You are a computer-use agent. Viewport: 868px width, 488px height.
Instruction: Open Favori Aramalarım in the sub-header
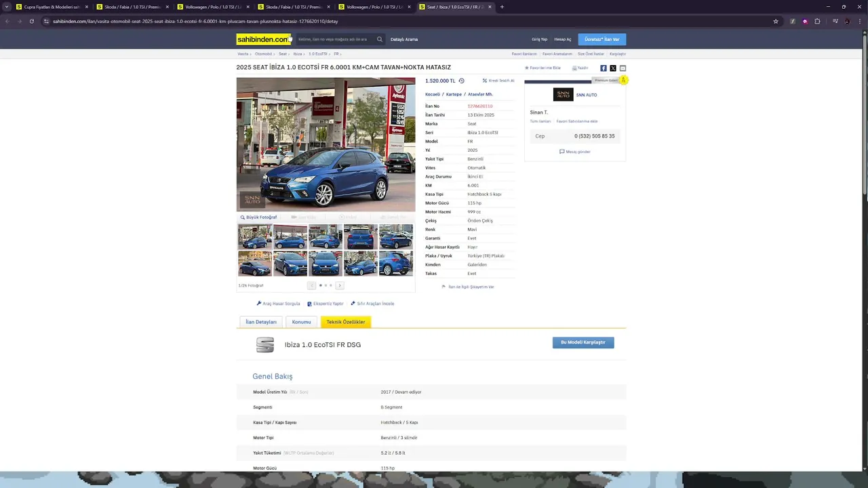coord(557,54)
